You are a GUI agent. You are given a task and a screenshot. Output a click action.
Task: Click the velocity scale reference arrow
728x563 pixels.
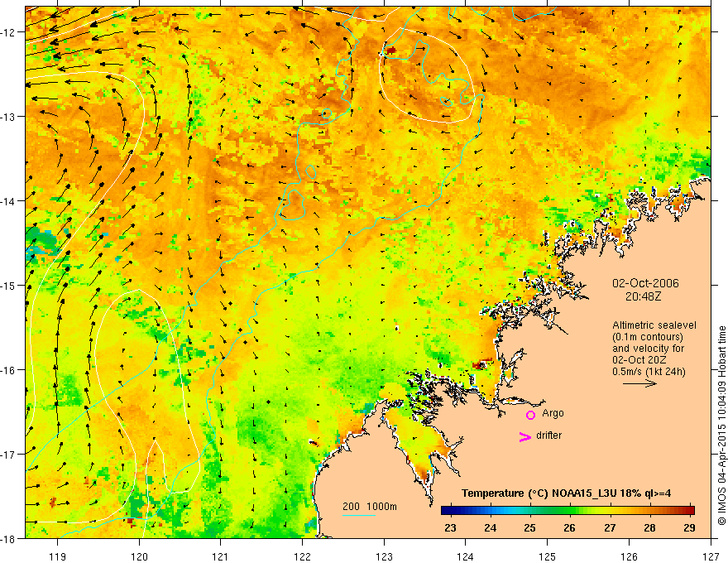(x=639, y=383)
